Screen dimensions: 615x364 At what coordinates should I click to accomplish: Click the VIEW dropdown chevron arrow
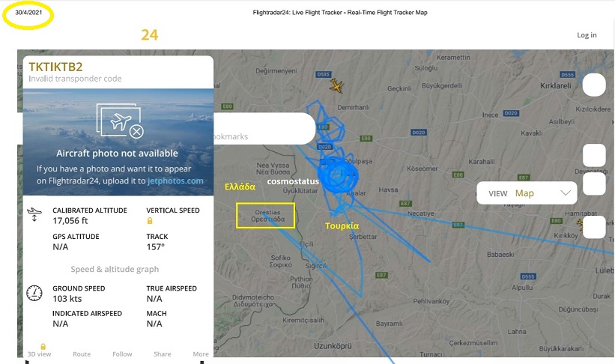(x=566, y=193)
